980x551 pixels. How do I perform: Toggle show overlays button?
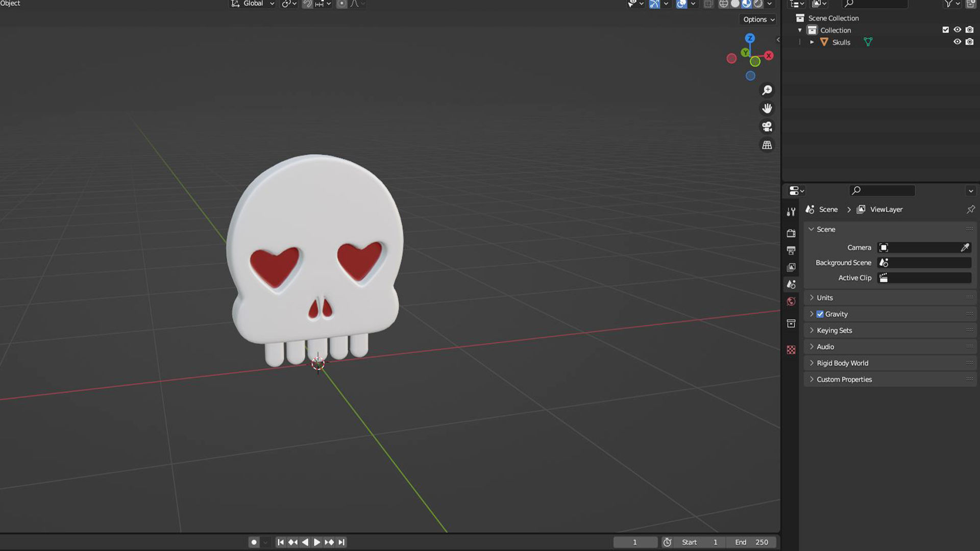[681, 4]
